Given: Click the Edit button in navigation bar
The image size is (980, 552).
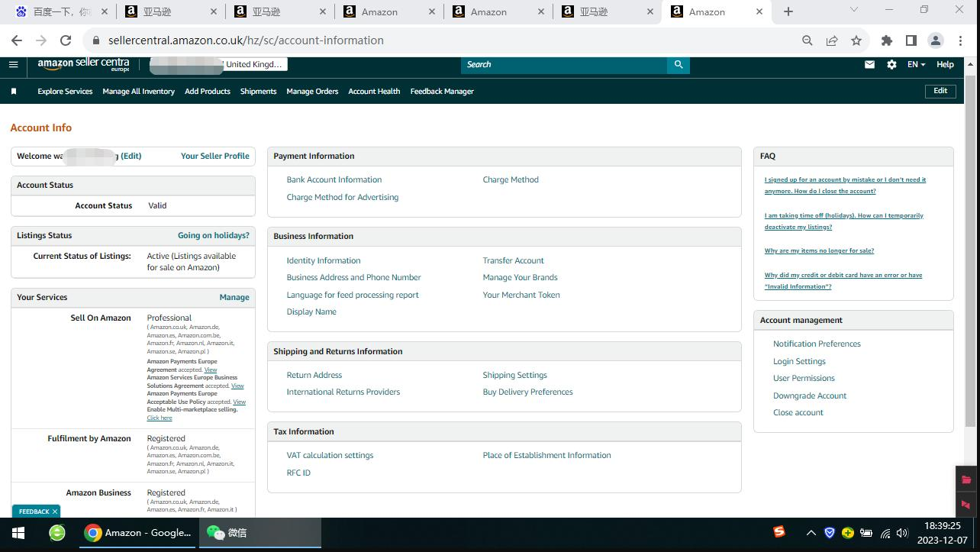Looking at the screenshot, I should click(x=940, y=91).
